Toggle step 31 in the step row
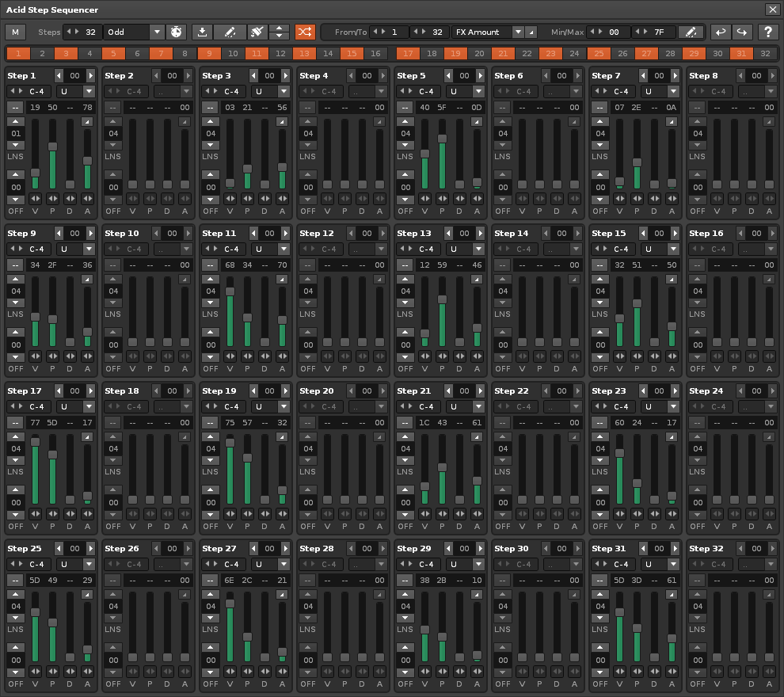The width and height of the screenshot is (784, 697). (741, 54)
